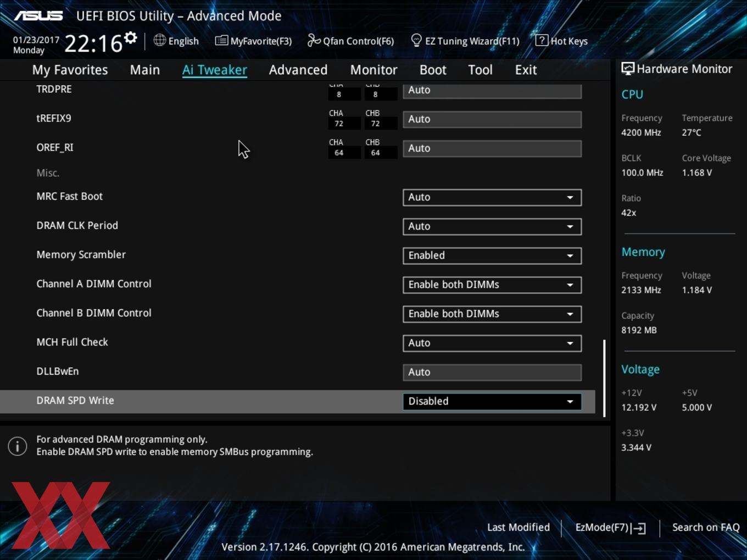The height and width of the screenshot is (560, 747).
Task: Click the +3.3V reading 3.344 V
Action: pyautogui.click(x=636, y=447)
